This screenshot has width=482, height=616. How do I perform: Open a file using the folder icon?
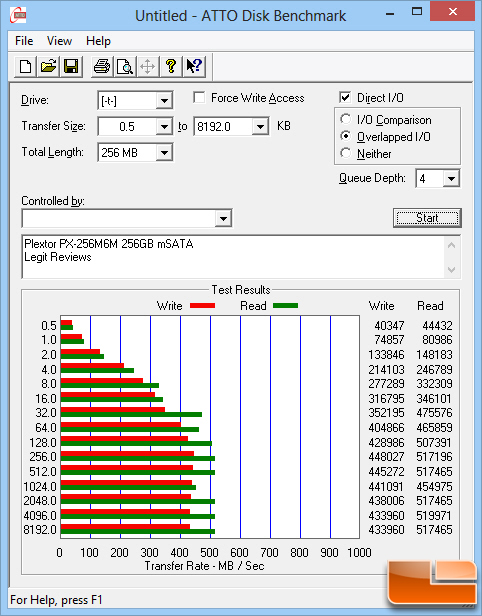click(x=48, y=66)
